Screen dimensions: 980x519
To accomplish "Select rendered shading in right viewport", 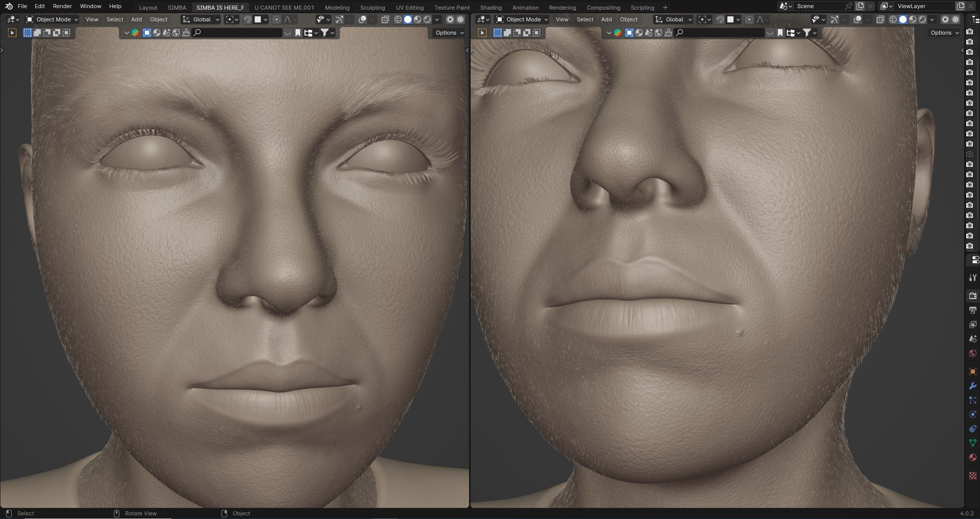I will click(x=922, y=19).
